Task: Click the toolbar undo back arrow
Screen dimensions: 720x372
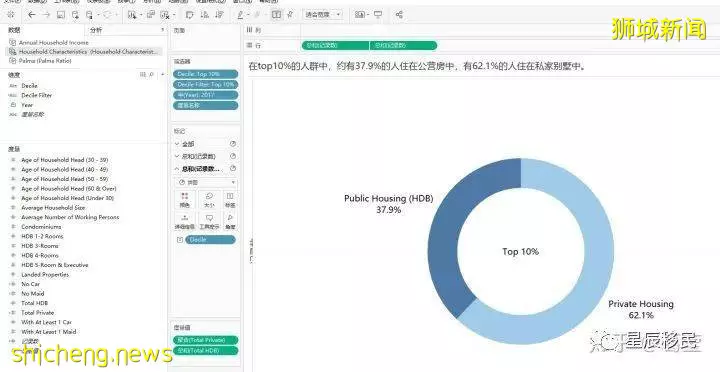Action: [x=32, y=15]
